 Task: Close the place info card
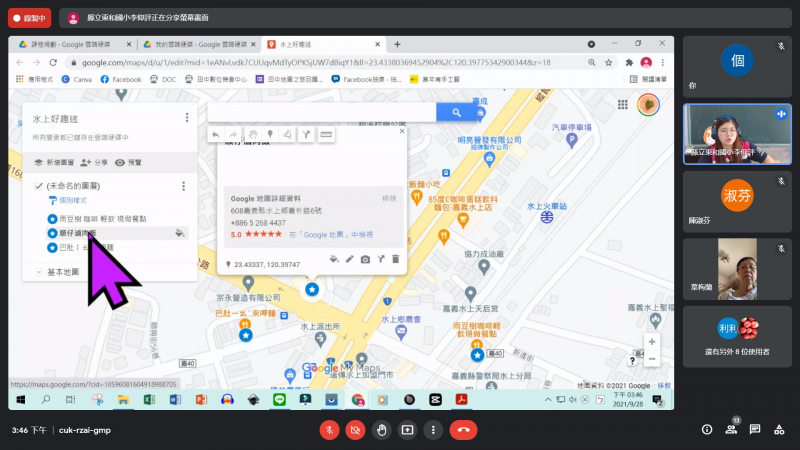(x=402, y=131)
